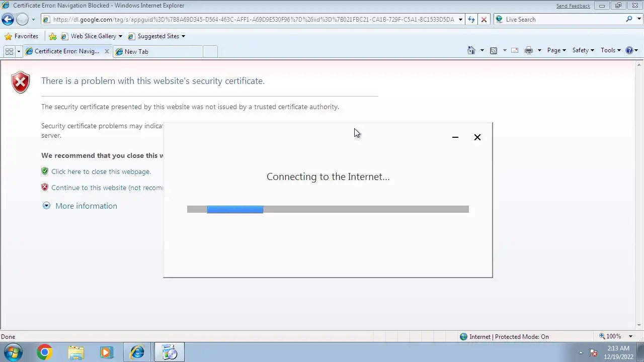Click the address bar URL field

(249, 20)
